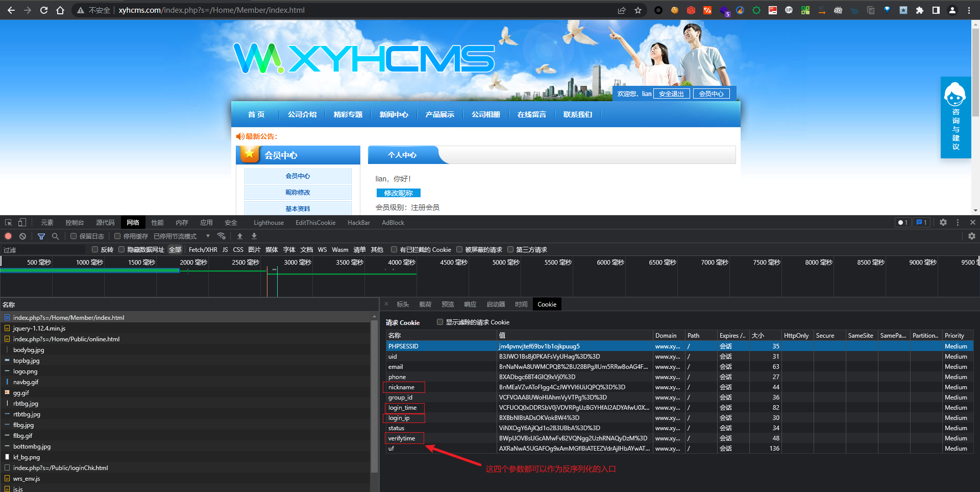Import HAR file with upload arrow
980x492 pixels.
pos(240,236)
